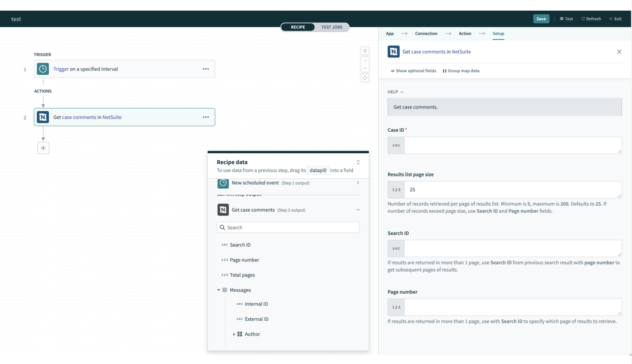Fit recipe to screen using the center icon
The image size is (632, 364).
click(365, 78)
